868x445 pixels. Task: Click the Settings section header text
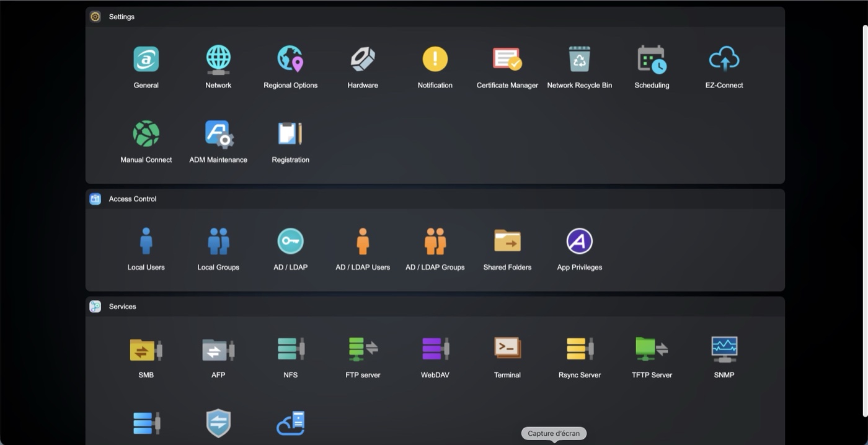[122, 17]
